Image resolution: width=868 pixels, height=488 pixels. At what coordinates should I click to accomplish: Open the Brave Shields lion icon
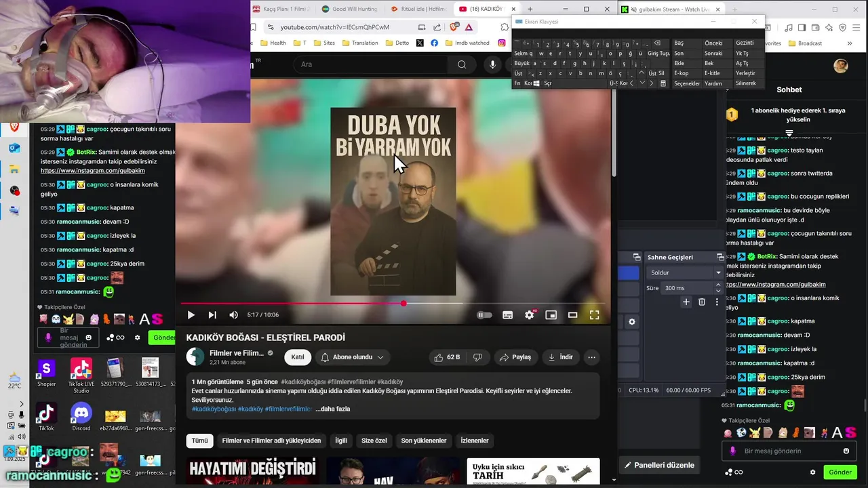453,27
